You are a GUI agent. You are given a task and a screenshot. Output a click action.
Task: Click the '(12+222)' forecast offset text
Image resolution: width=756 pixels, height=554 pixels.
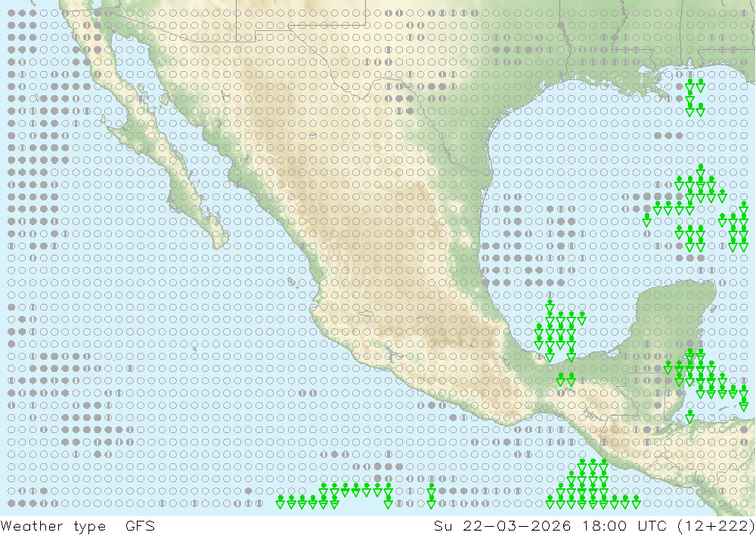716,526
